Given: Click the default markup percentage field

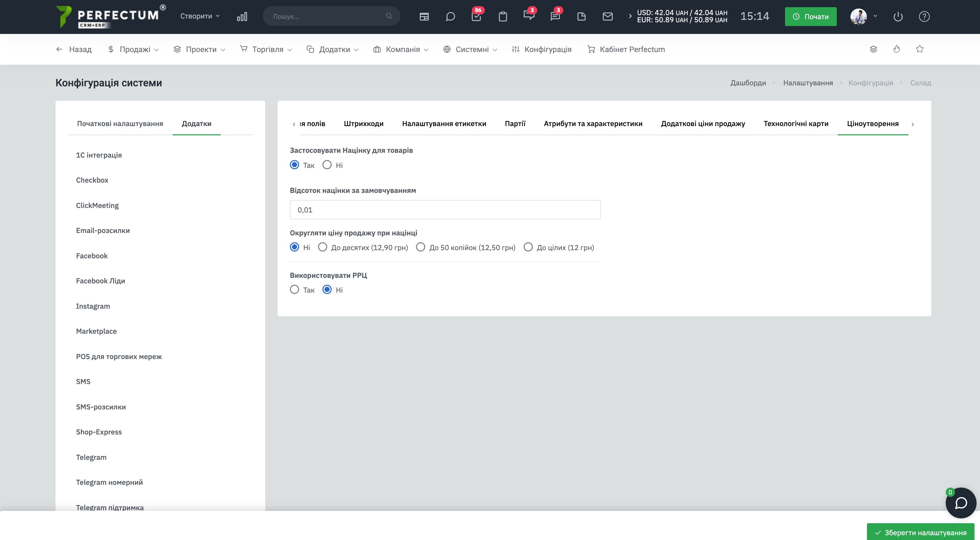Looking at the screenshot, I should point(445,210).
